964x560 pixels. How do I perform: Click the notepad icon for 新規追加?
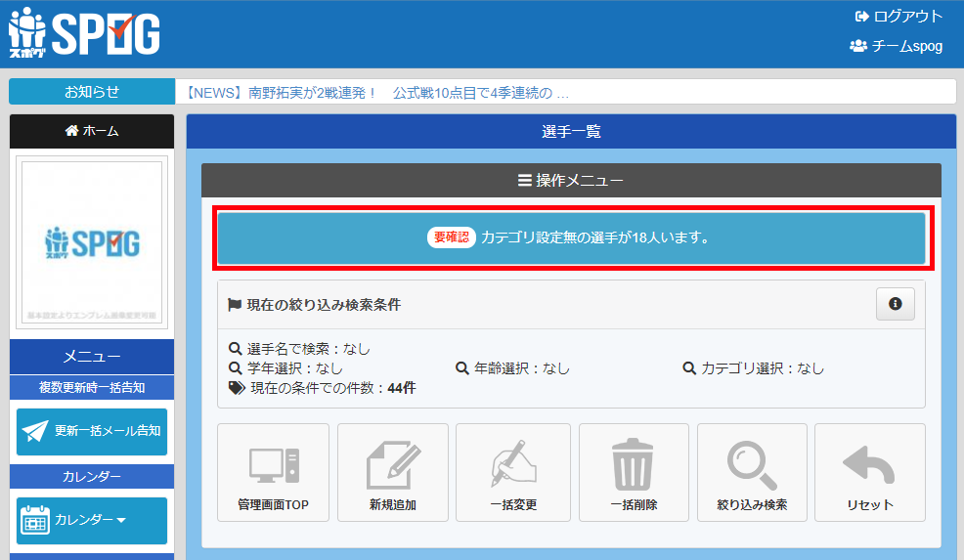pyautogui.click(x=393, y=466)
